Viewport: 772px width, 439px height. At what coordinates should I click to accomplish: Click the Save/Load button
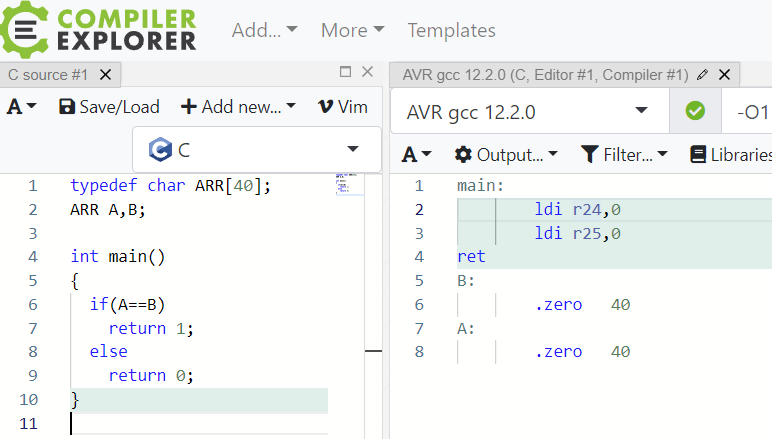coord(109,107)
